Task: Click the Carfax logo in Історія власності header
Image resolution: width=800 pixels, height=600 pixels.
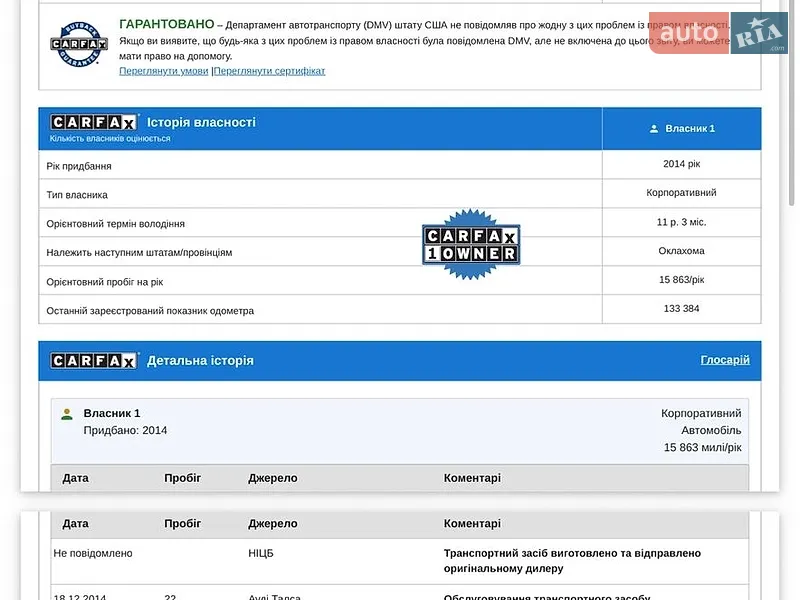Action: coord(94,122)
